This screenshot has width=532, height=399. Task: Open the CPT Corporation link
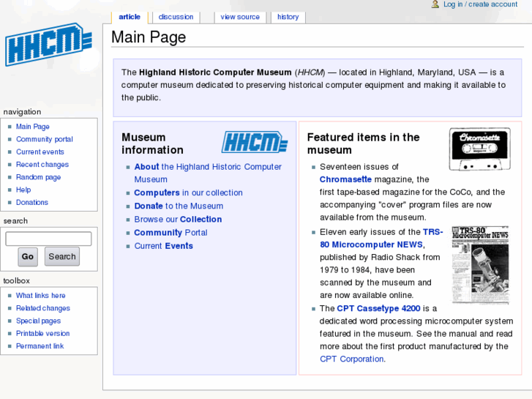pos(351,359)
